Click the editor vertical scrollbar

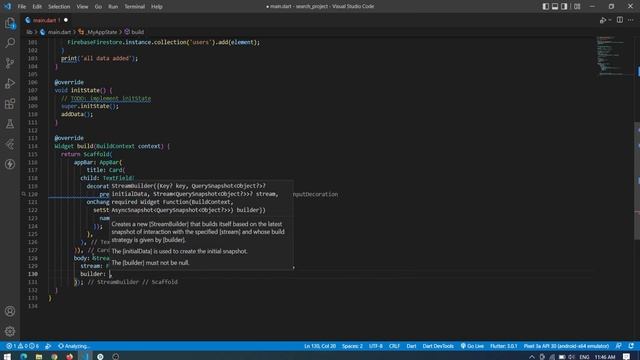tap(637, 181)
